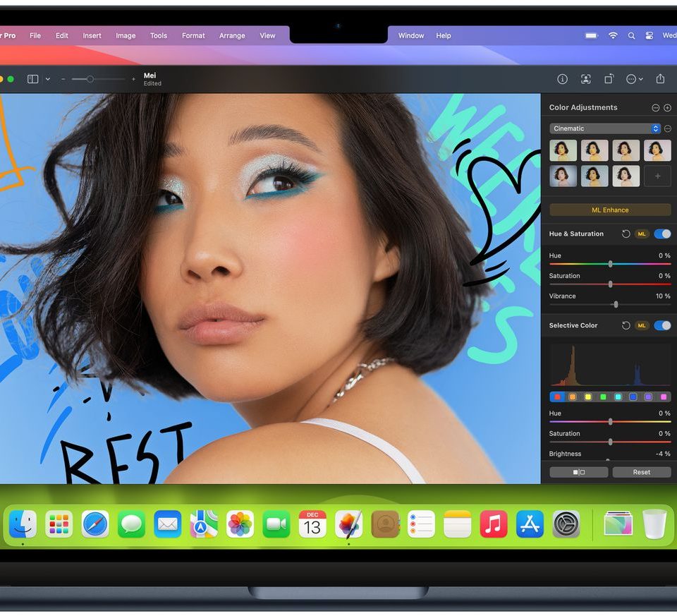Image resolution: width=677 pixels, height=616 pixels.
Task: Toggle off the Hue & Saturation switch
Action: tap(662, 234)
